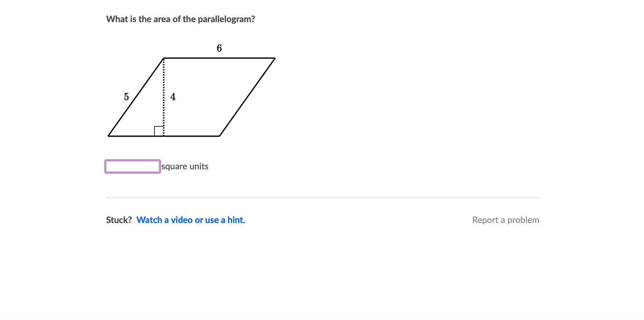Click the 'Report a problem' link

pyautogui.click(x=505, y=220)
